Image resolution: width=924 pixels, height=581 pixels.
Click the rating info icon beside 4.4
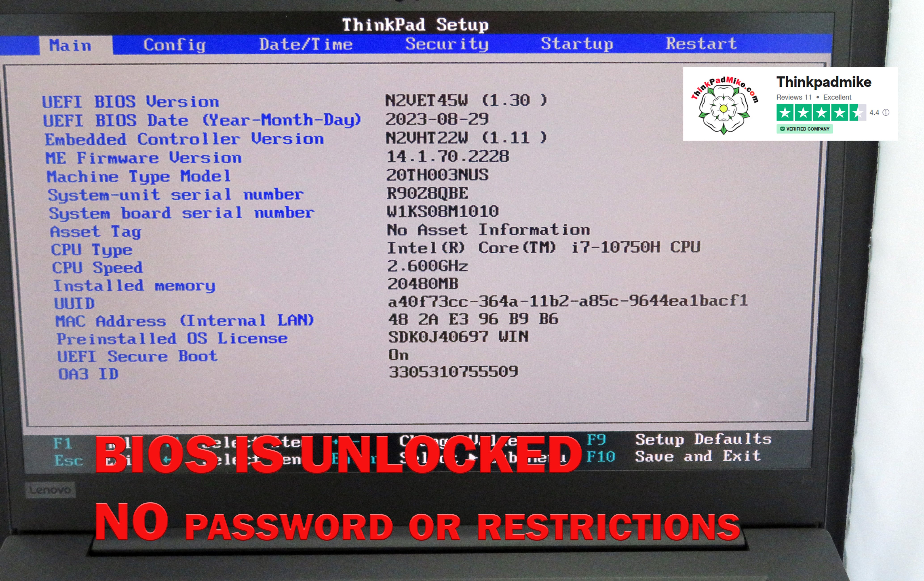(x=886, y=112)
